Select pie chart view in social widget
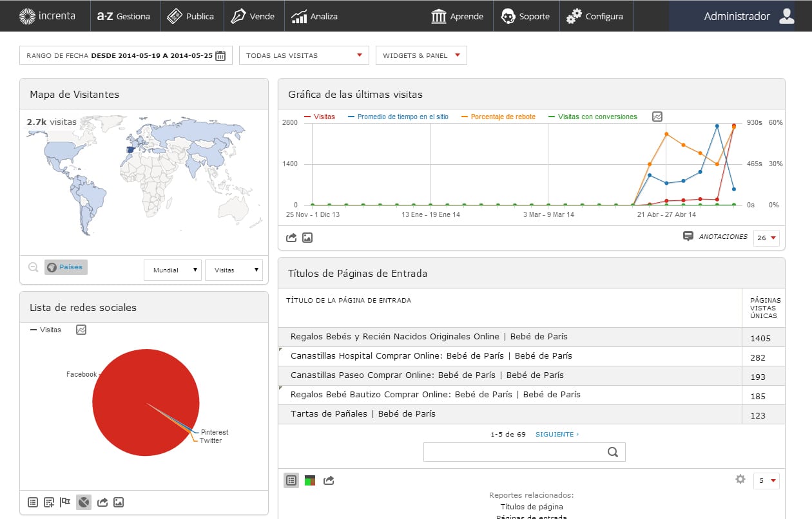Image resolution: width=812 pixels, height=519 pixels. point(83,502)
